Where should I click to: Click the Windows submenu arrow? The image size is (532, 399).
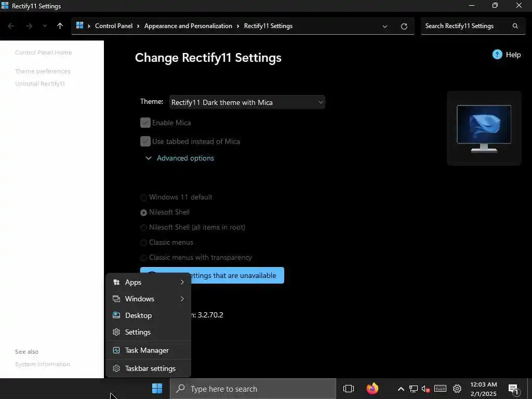point(182,299)
